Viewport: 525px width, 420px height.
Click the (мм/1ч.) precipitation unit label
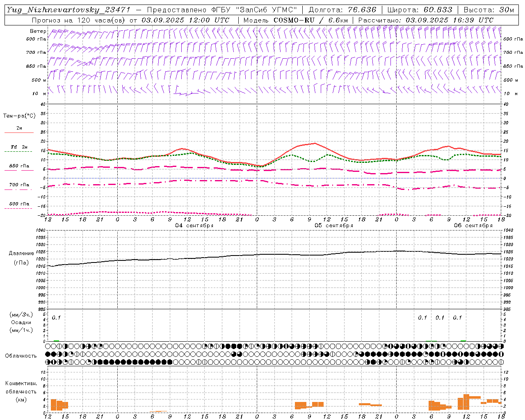pos(21,330)
